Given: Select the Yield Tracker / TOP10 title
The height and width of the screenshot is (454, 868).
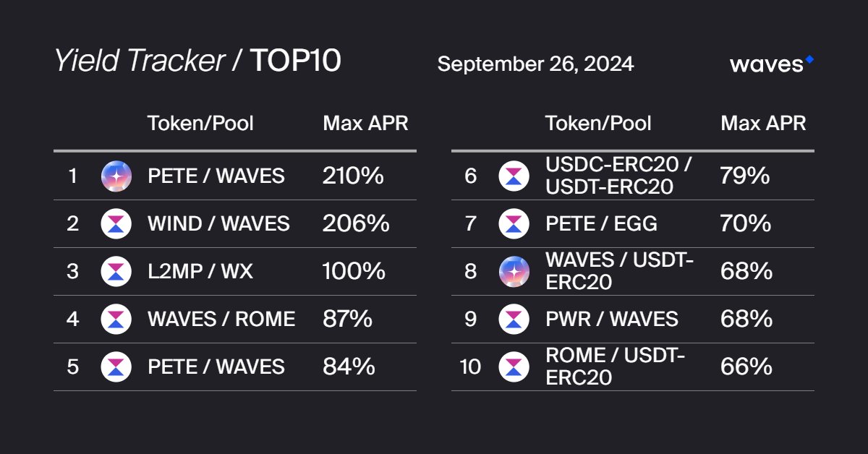Looking at the screenshot, I should (x=197, y=61).
